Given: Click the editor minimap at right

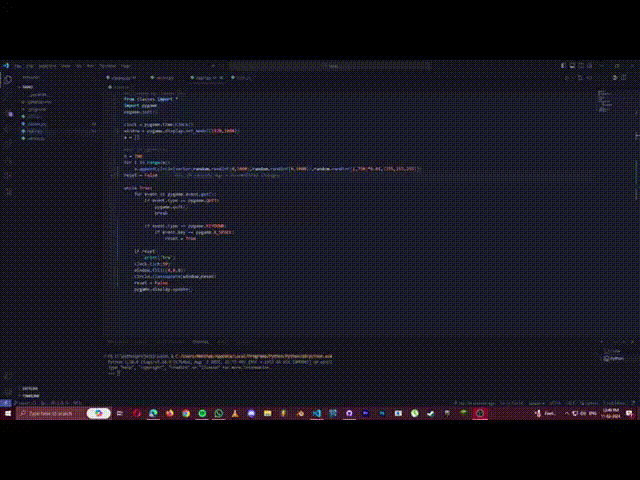Looking at the screenshot, I should pos(605,102).
